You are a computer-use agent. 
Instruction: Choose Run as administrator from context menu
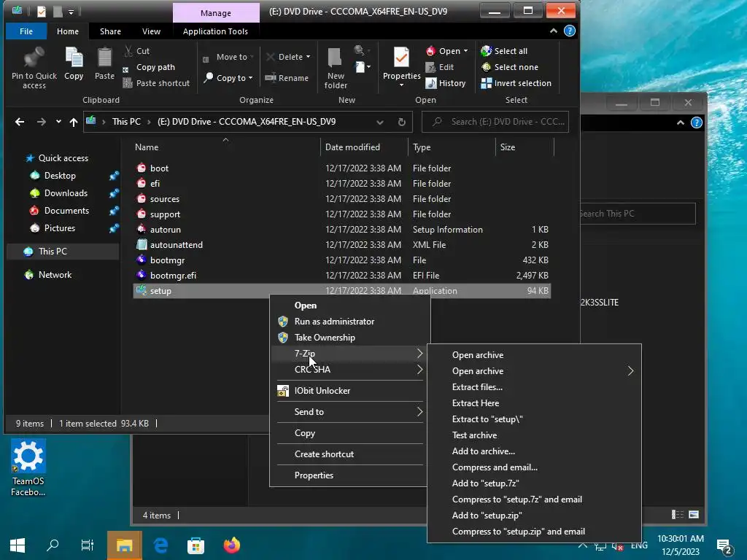[349, 322]
